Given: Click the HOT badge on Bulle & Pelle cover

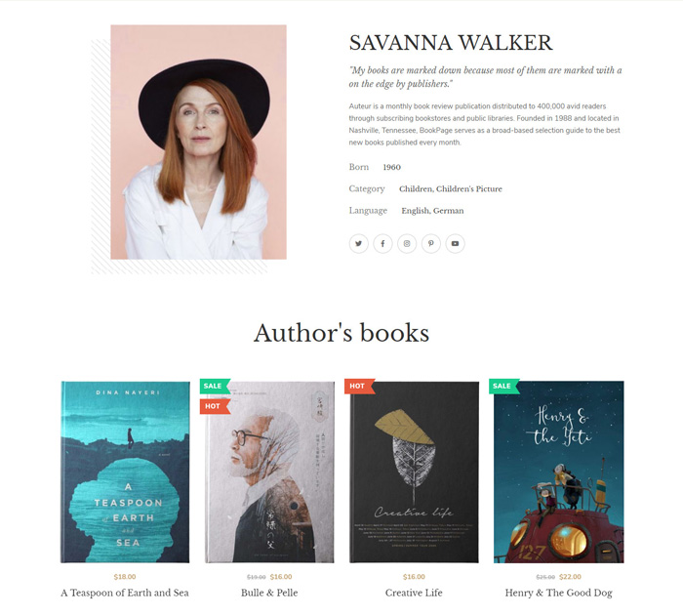Looking at the screenshot, I should click(215, 406).
